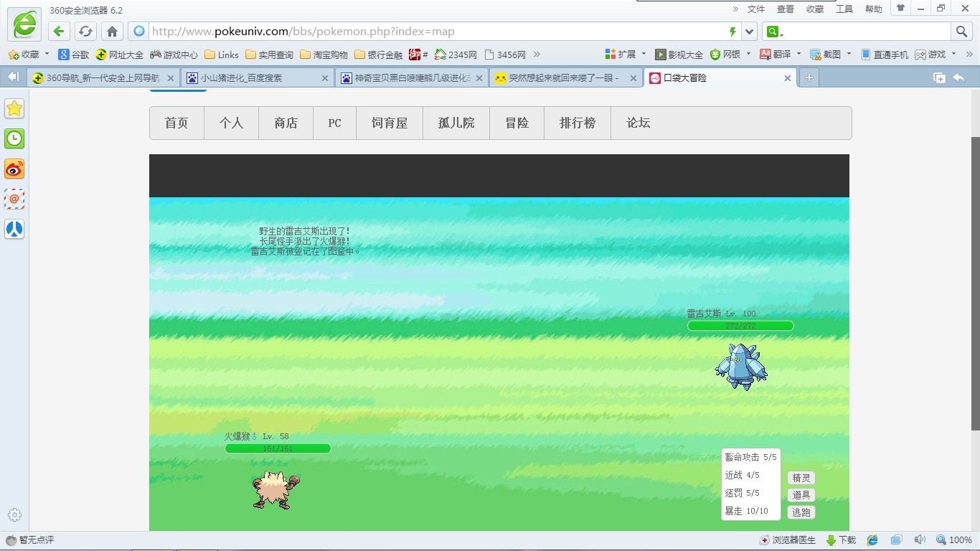Open 论坛 in site navigation

click(639, 123)
